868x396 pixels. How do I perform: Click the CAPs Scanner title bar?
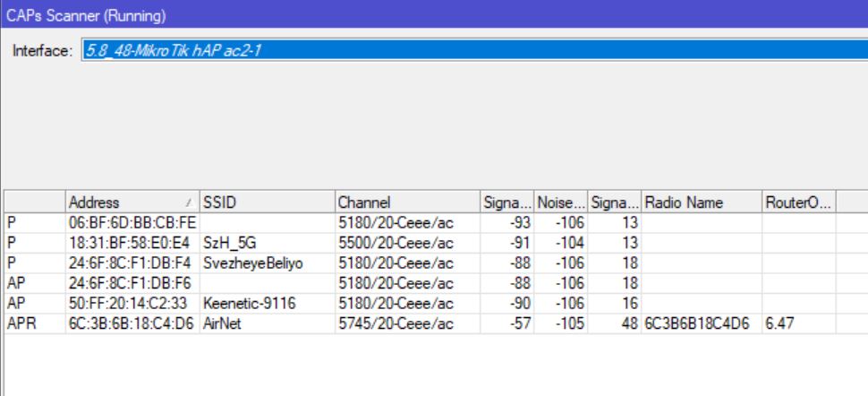click(434, 15)
